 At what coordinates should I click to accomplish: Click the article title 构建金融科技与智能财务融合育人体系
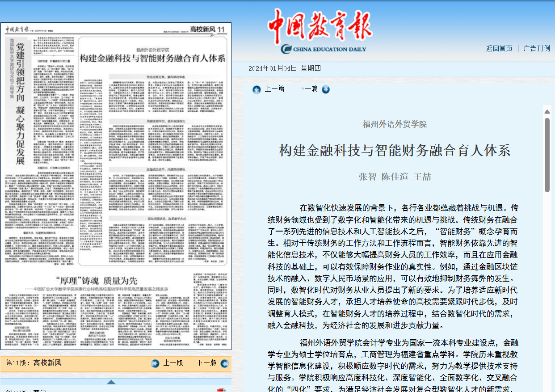coord(395,151)
